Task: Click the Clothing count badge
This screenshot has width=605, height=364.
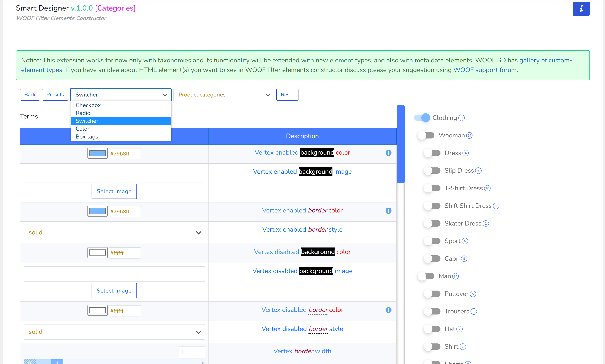Action: click(461, 118)
